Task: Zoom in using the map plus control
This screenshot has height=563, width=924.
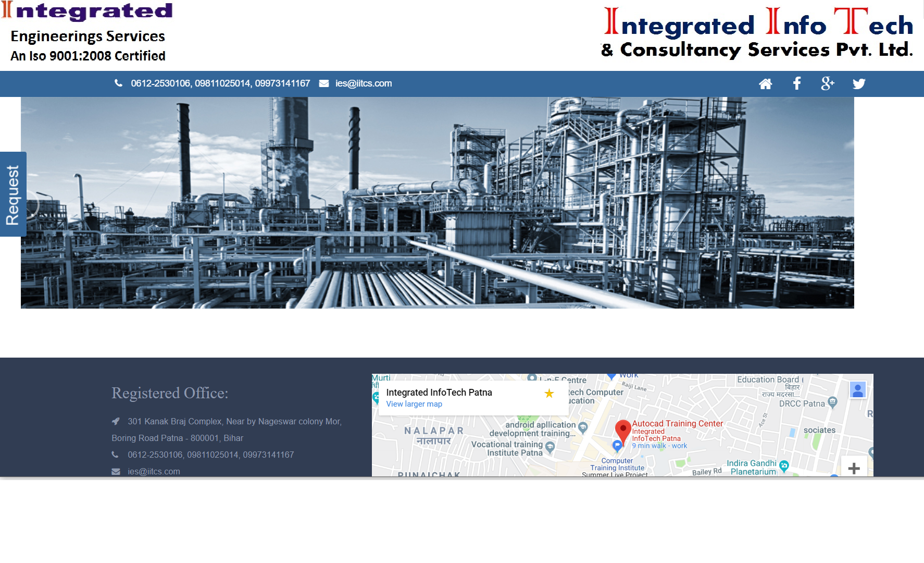Action: [x=855, y=468]
